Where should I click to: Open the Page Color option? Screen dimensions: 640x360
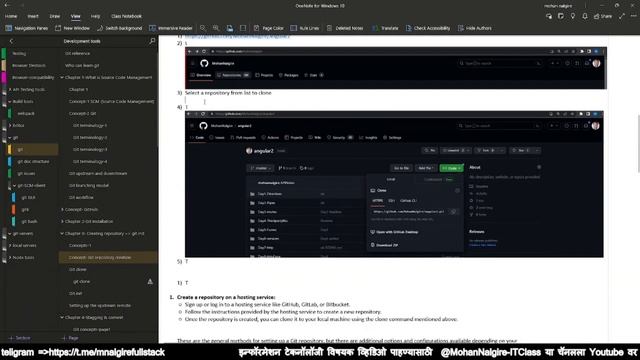click(x=268, y=28)
